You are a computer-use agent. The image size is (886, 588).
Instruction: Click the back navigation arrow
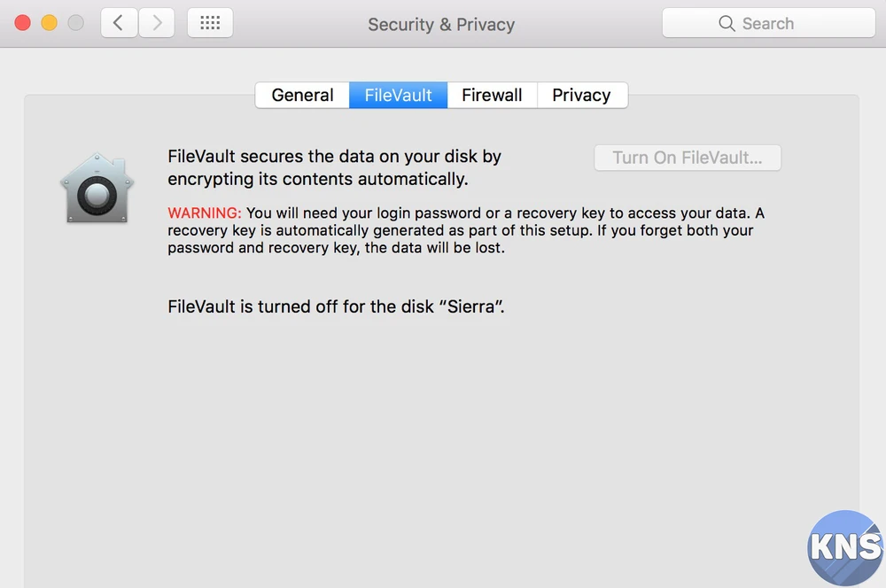click(x=119, y=23)
